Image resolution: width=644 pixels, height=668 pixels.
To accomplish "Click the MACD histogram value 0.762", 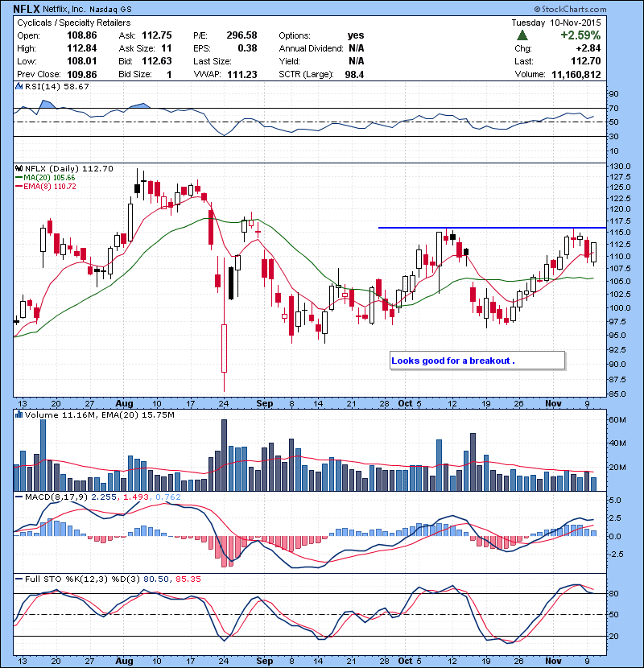I will [x=168, y=497].
